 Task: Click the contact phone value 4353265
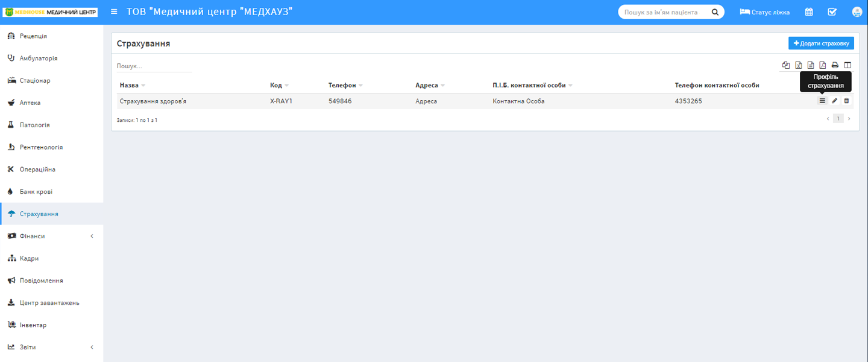pyautogui.click(x=688, y=101)
